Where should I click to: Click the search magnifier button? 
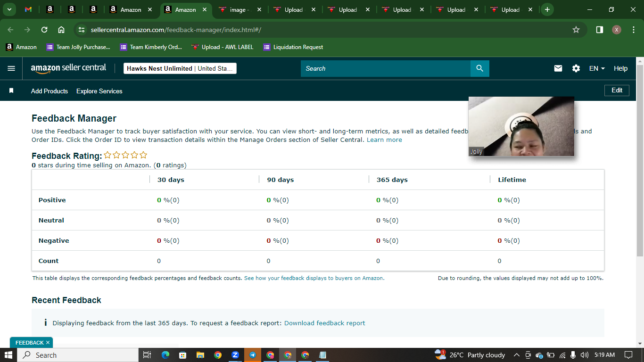(x=480, y=68)
